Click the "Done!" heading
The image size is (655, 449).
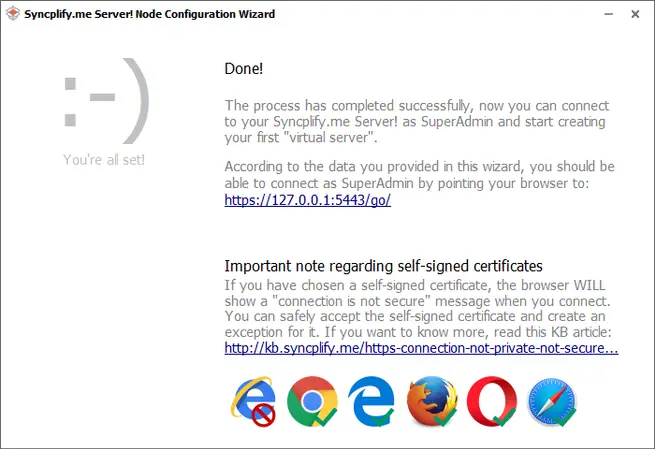coord(243,70)
